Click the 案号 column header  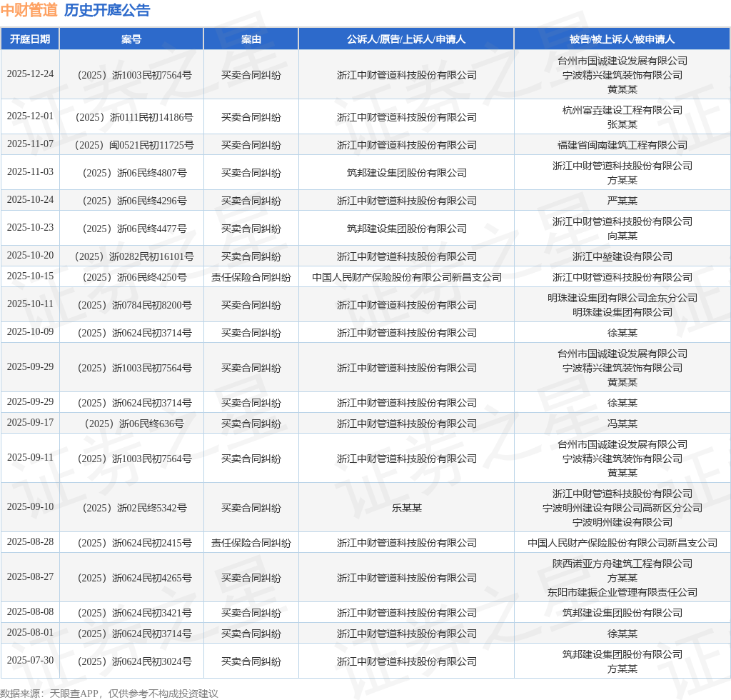pos(131,39)
